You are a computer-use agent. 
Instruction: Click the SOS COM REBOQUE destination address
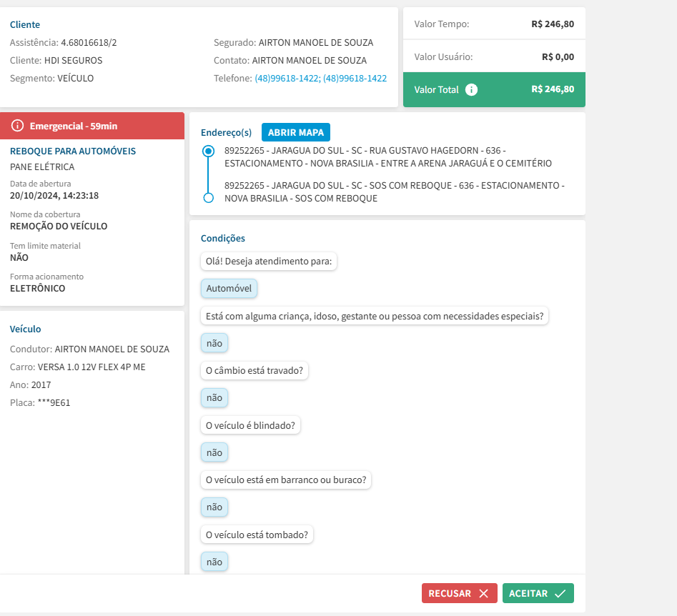coord(394,192)
